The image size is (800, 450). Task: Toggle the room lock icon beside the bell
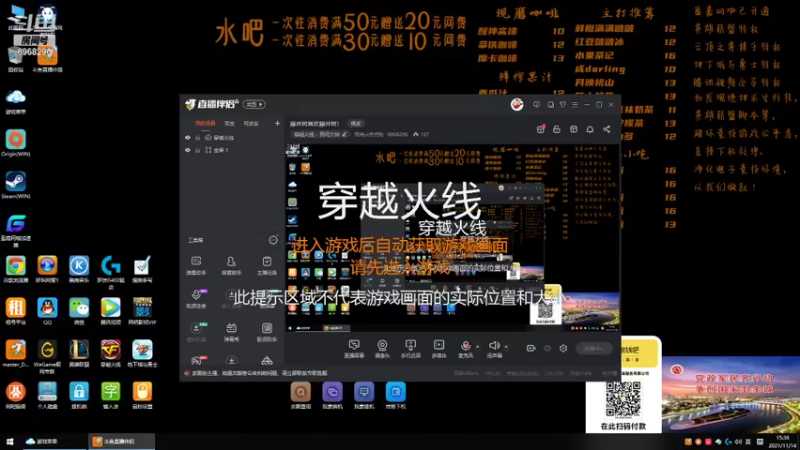click(557, 129)
